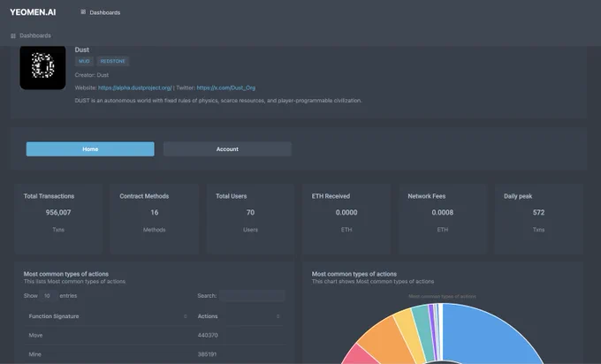Click the Dust project title text
The width and height of the screenshot is (601, 364).
pos(82,49)
